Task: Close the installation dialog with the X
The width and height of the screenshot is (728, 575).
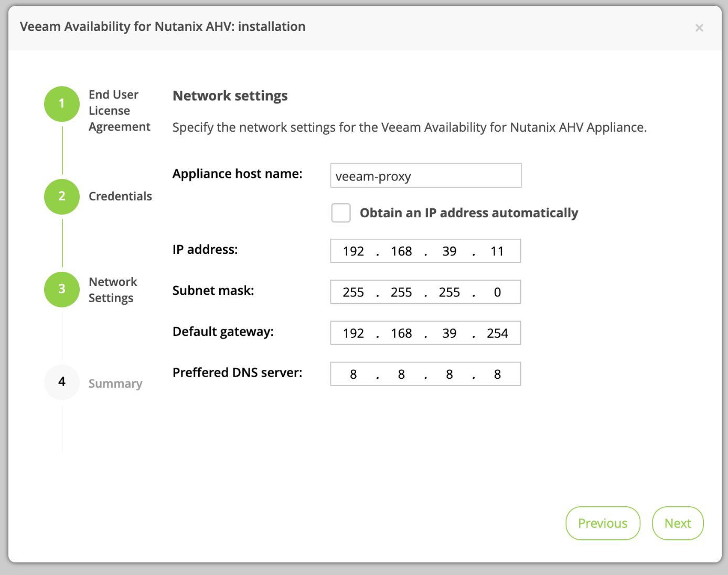Action: (699, 28)
